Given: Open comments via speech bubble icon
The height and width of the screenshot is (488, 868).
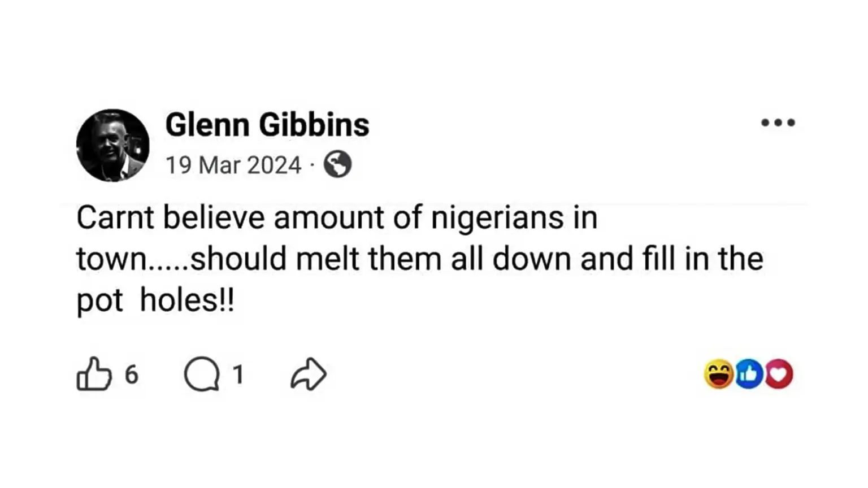Looking at the screenshot, I should (201, 374).
